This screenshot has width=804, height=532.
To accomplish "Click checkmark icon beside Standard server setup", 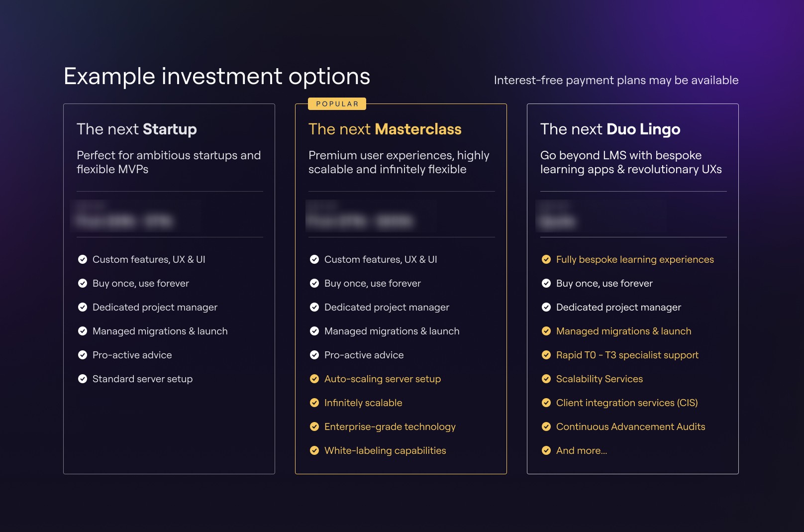I will coord(83,379).
